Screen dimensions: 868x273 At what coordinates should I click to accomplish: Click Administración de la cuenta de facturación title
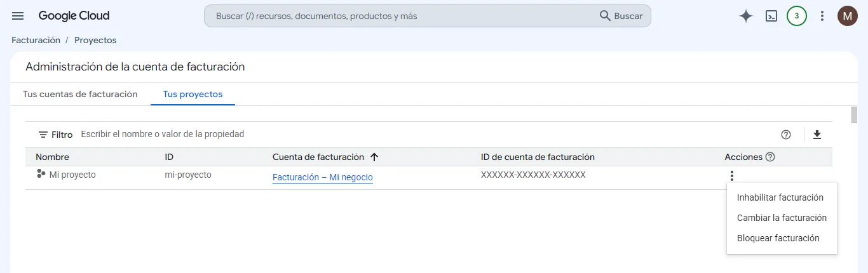135,67
